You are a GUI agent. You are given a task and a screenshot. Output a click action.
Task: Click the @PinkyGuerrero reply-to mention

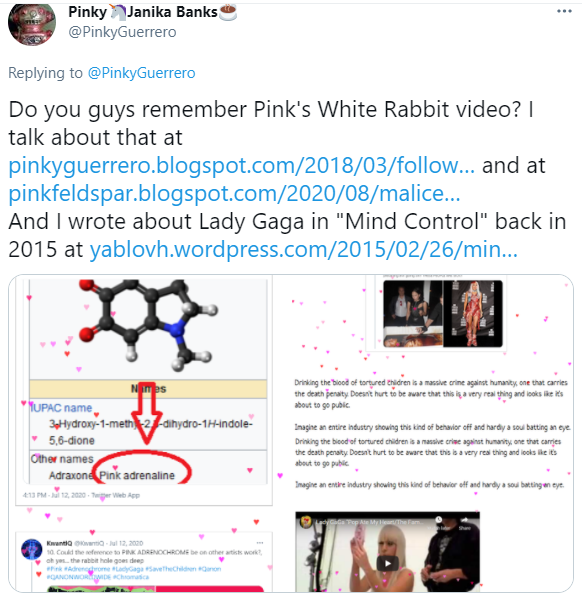(142, 73)
